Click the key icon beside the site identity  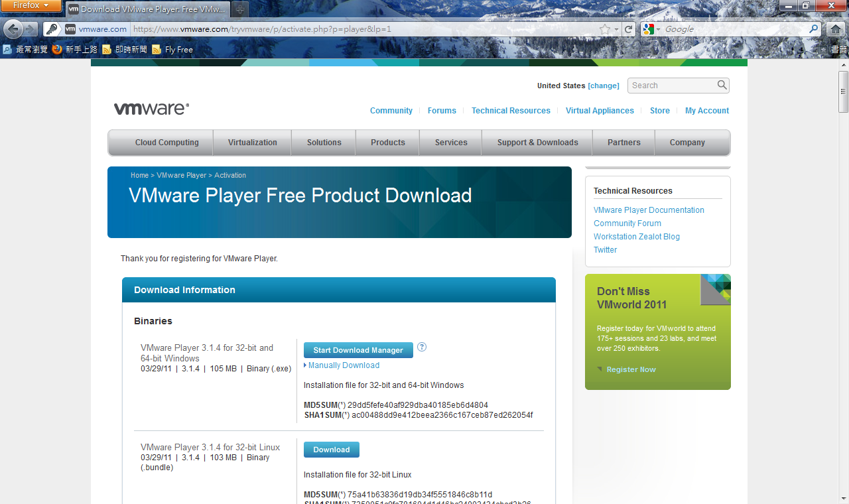pyautogui.click(x=52, y=29)
